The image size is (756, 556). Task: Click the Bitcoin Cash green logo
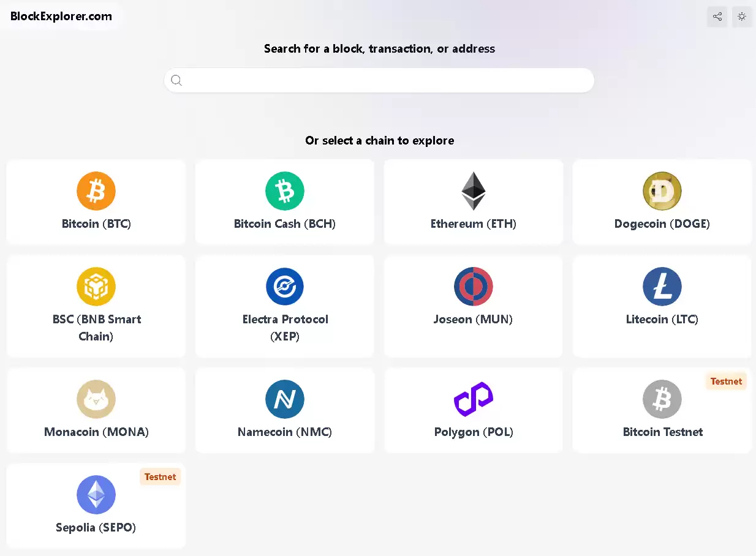(285, 191)
